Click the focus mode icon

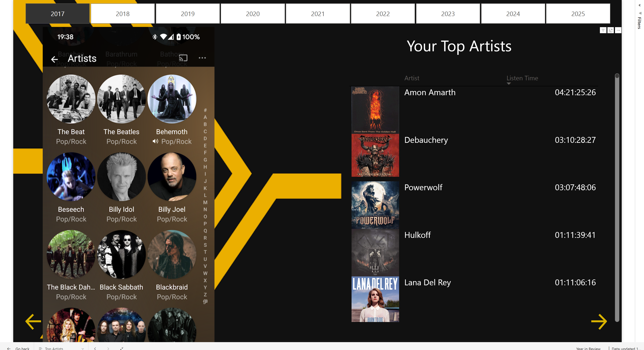coord(610,30)
